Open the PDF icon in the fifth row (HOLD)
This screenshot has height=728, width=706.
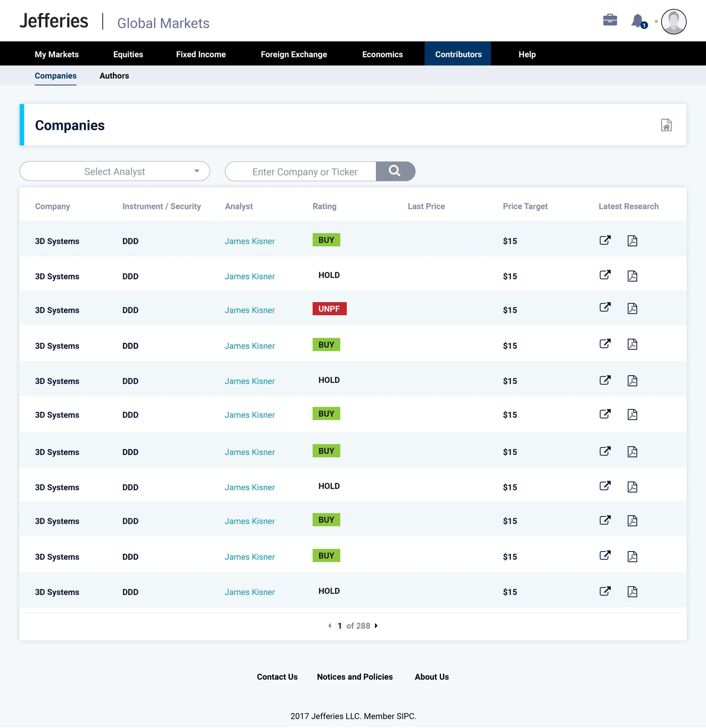point(632,381)
